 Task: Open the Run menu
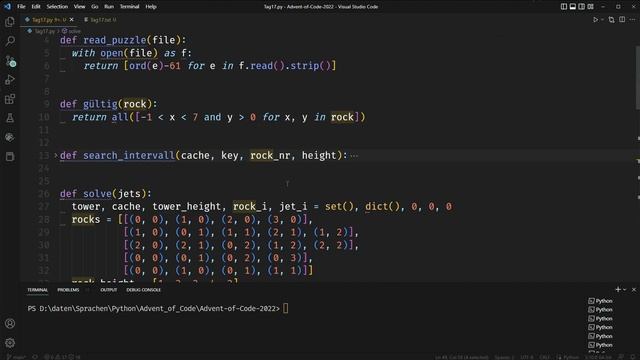point(109,7)
